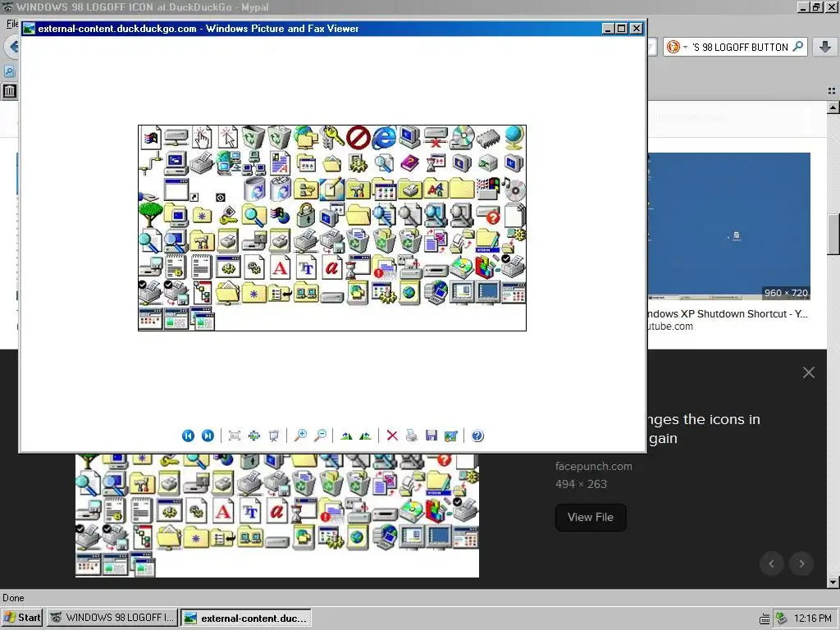
Task: Click the browser scrollbar down arrow
Action: pos(833,582)
